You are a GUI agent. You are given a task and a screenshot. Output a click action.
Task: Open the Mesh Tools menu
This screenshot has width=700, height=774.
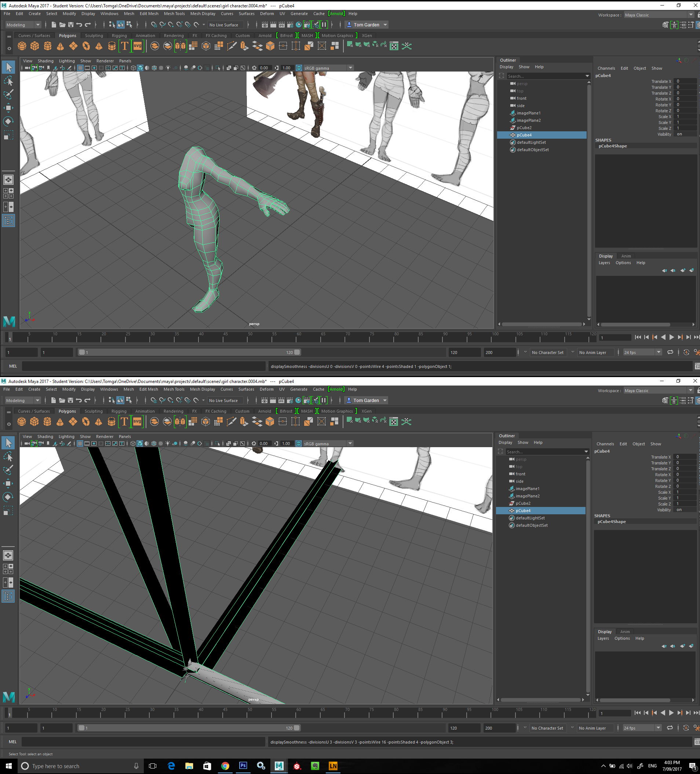(x=174, y=14)
